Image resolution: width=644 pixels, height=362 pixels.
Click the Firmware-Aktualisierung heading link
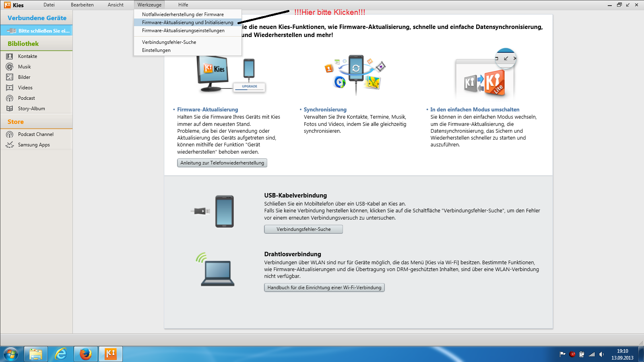point(208,109)
